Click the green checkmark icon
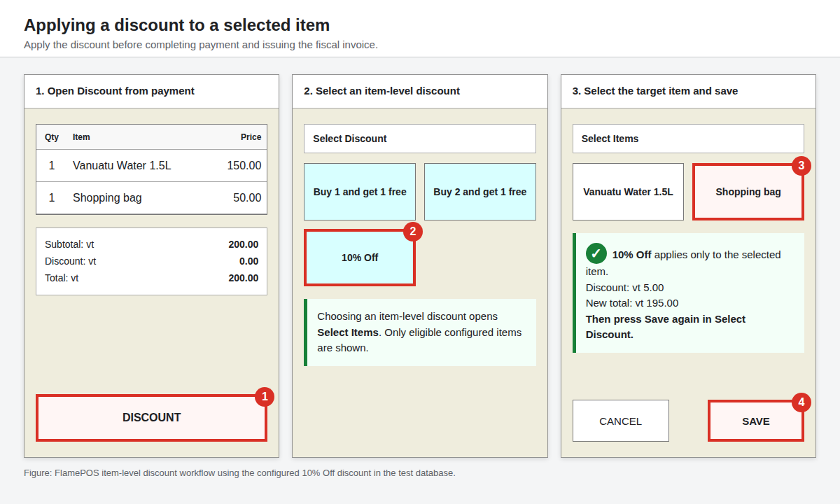Image resolution: width=840 pixels, height=504 pixels. tap(596, 253)
